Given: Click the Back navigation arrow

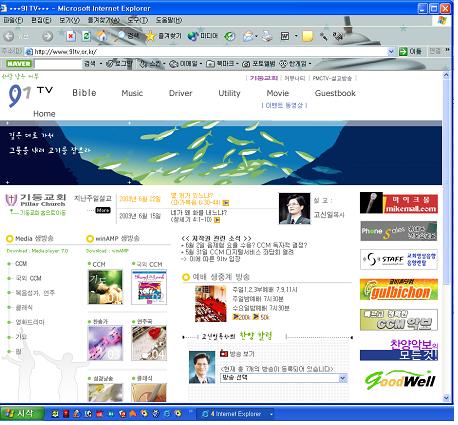Looking at the screenshot, I should pyautogui.click(x=9, y=36).
